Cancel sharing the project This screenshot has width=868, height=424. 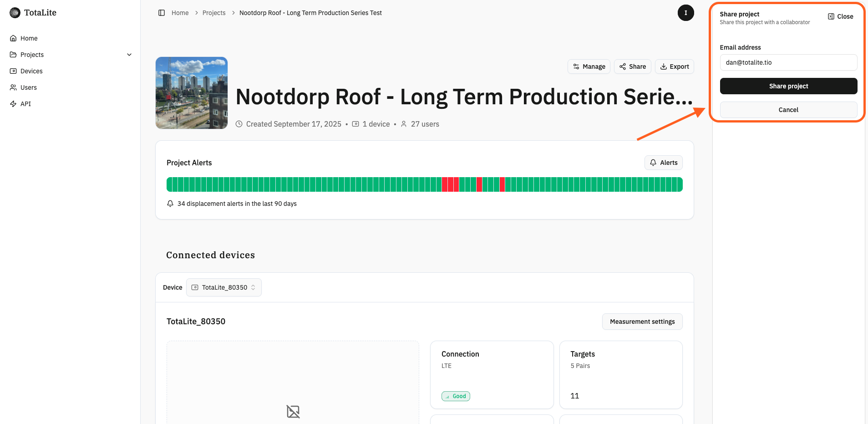click(x=788, y=110)
